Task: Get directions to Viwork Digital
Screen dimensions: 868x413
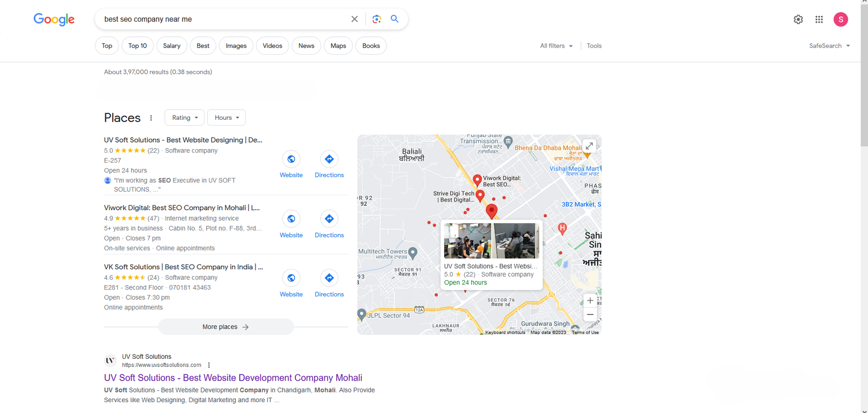Action: [x=329, y=218]
